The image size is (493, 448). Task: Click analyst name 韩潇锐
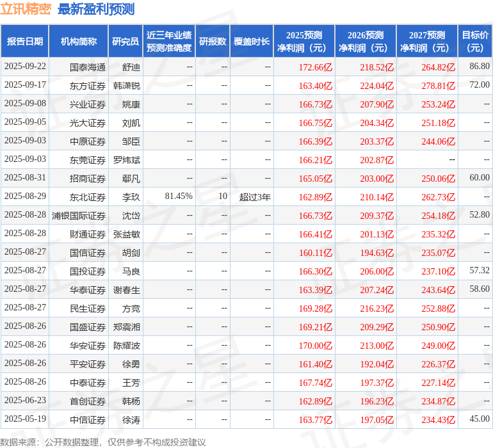(x=127, y=86)
